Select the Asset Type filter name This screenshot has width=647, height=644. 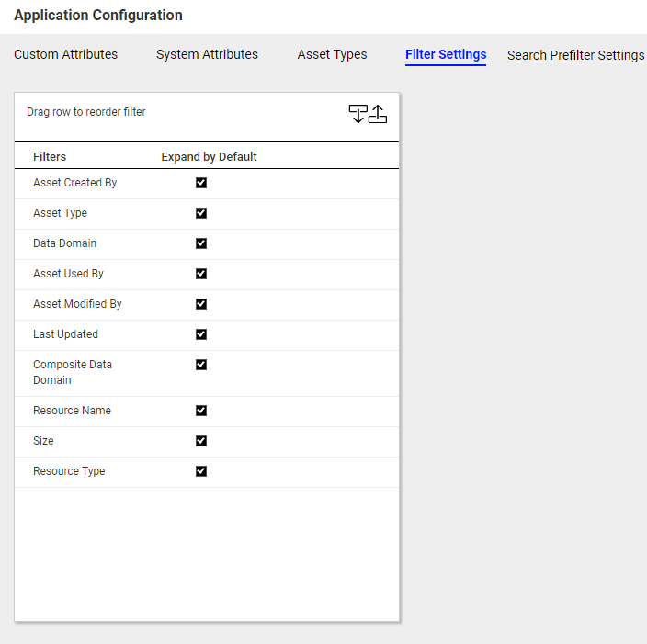(61, 213)
